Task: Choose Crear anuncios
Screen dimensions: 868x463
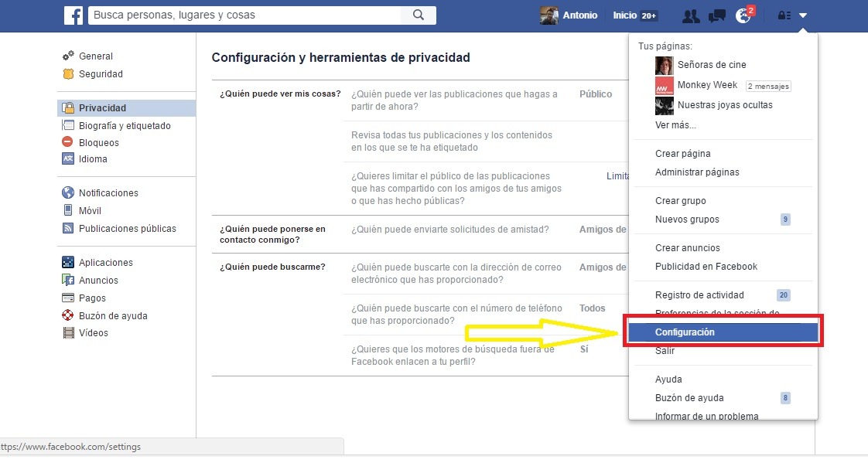Action: pos(688,248)
